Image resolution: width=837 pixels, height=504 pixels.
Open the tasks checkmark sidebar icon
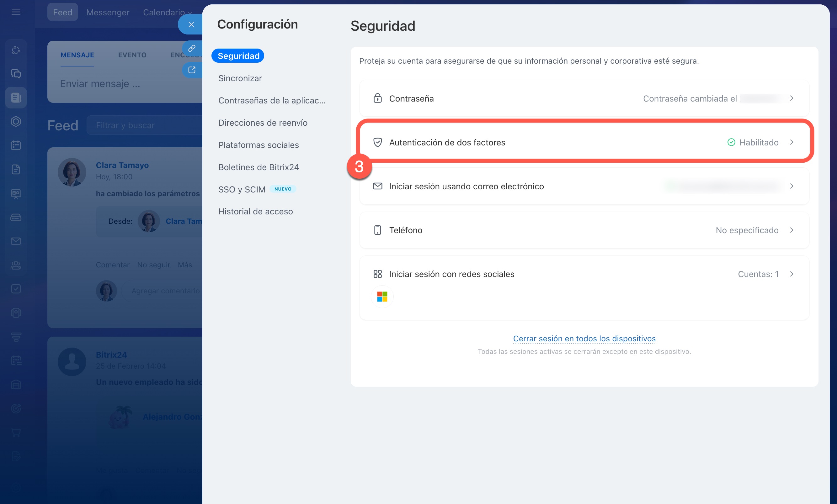coord(16,289)
